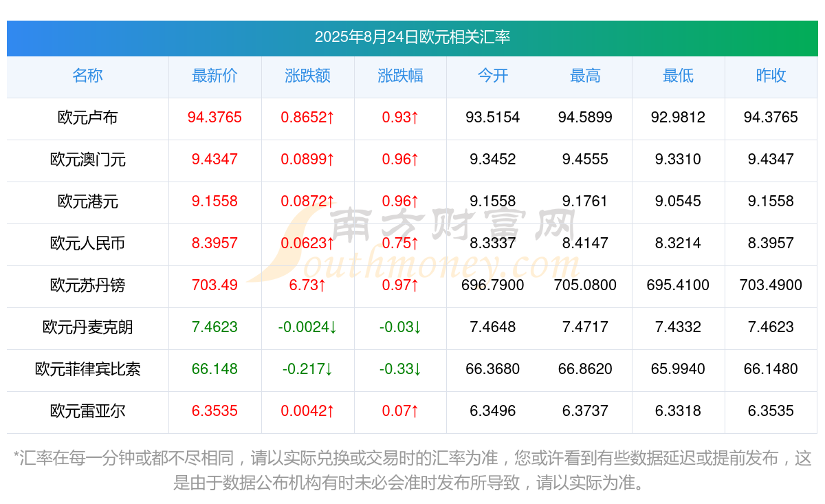Click change percent 0.93↑
This screenshot has height=504, width=825.
coord(400,118)
